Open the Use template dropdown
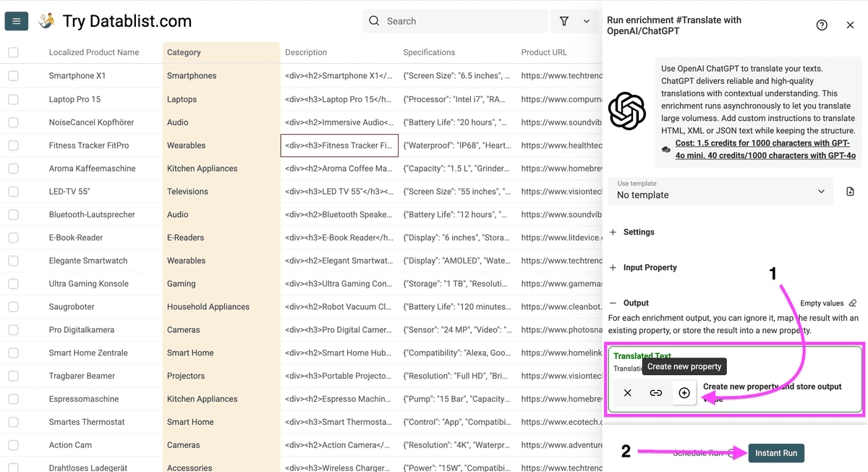868x472 pixels. coord(720,191)
